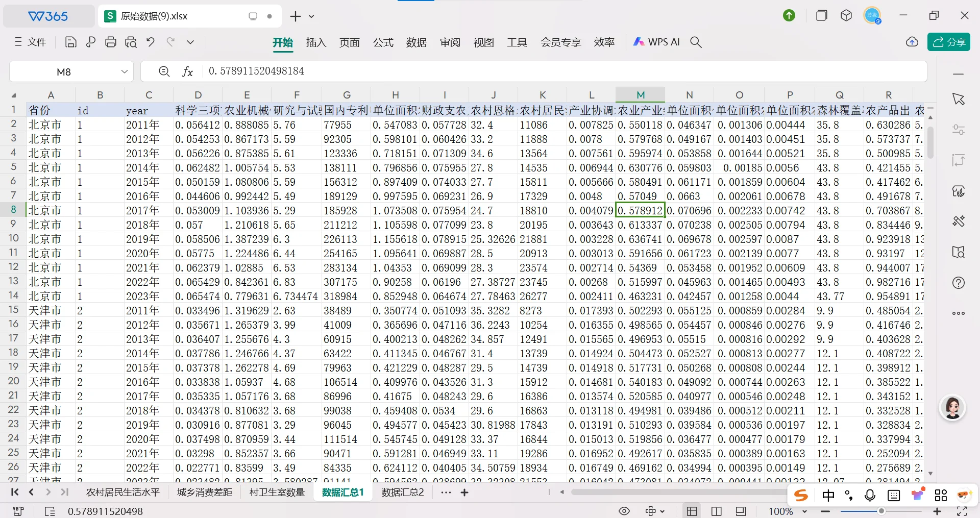
Task: Click the assistant avatar floating button
Action: 952,408
